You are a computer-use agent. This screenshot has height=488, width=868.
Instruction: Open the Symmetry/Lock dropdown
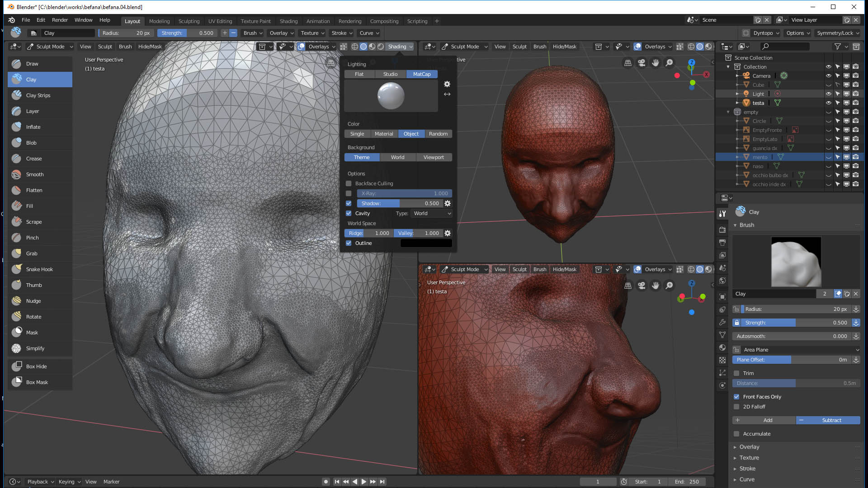coord(838,33)
